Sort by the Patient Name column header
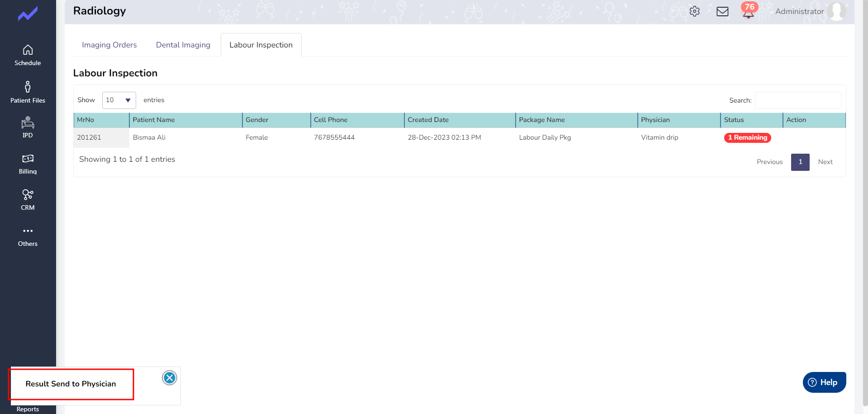 (186, 120)
